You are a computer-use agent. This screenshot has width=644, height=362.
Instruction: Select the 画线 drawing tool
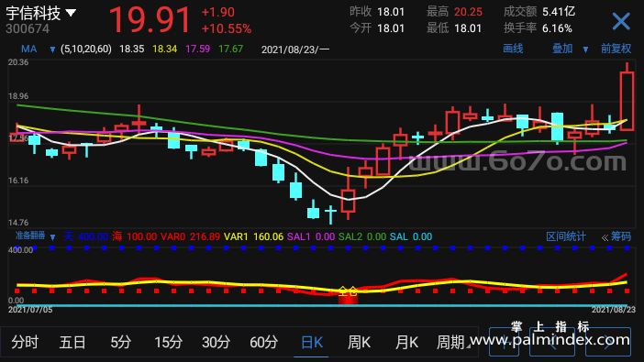(513, 49)
